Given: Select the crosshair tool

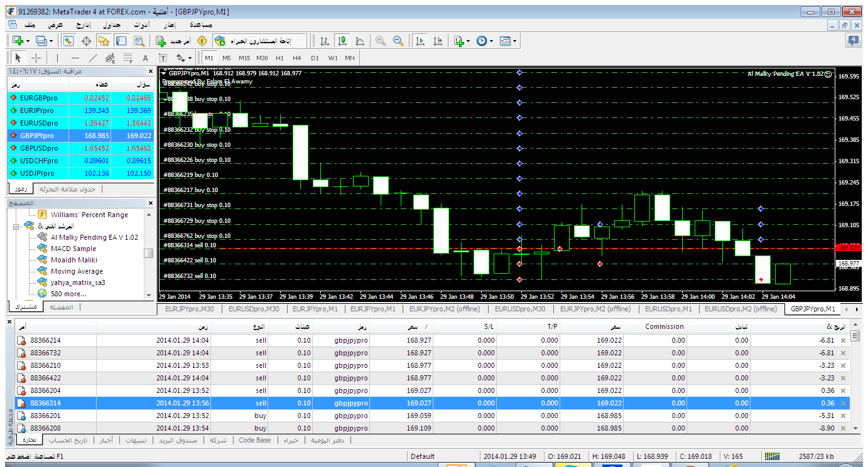Looking at the screenshot, I should pyautogui.click(x=36, y=58).
